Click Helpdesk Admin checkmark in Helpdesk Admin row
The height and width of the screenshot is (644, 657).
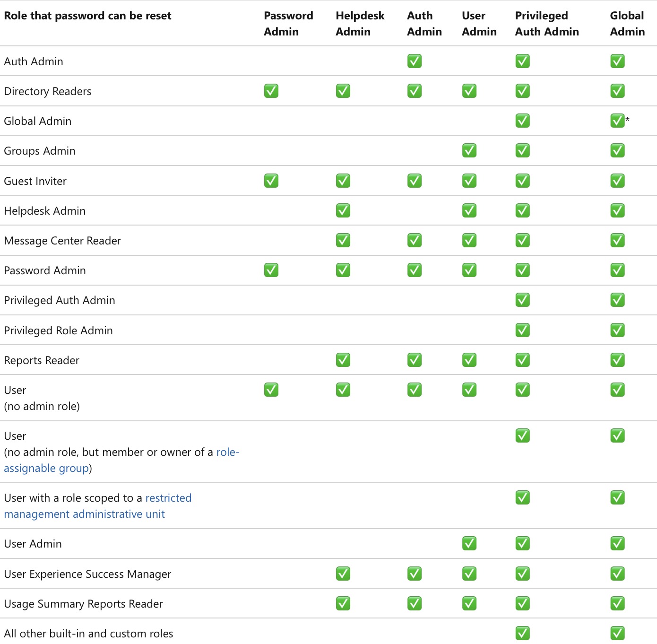(x=343, y=210)
